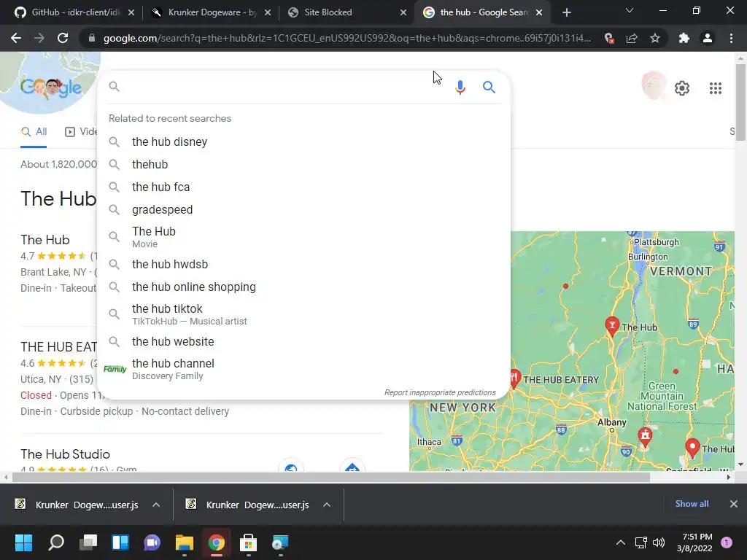Open Windows taskbar search
The height and width of the screenshot is (560, 747).
click(x=56, y=542)
